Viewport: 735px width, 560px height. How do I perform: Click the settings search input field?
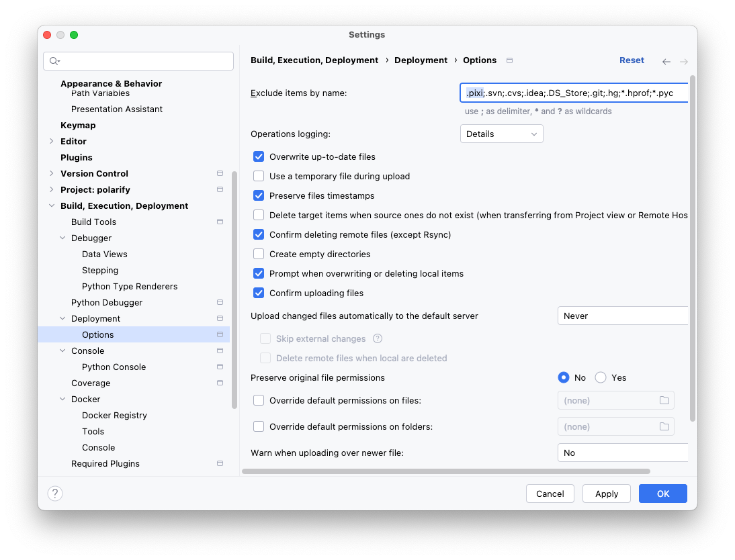(x=138, y=61)
